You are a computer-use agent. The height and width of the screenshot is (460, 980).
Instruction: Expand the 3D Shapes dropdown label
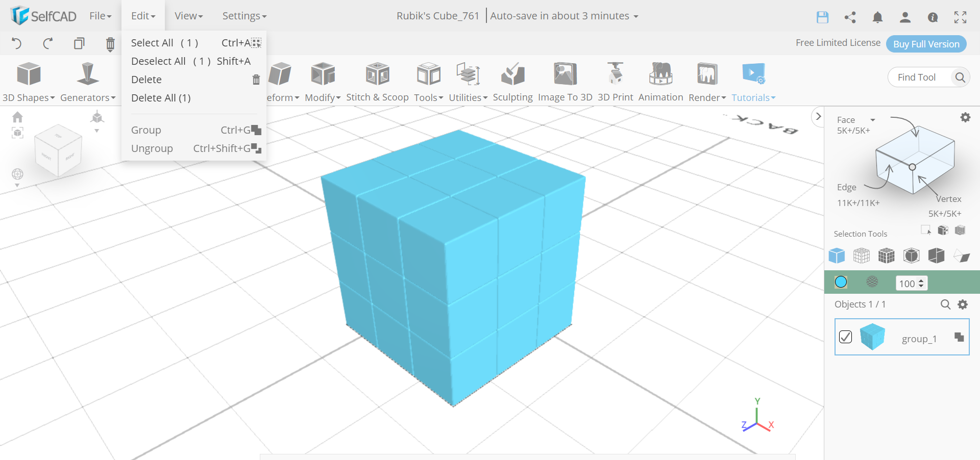click(29, 97)
